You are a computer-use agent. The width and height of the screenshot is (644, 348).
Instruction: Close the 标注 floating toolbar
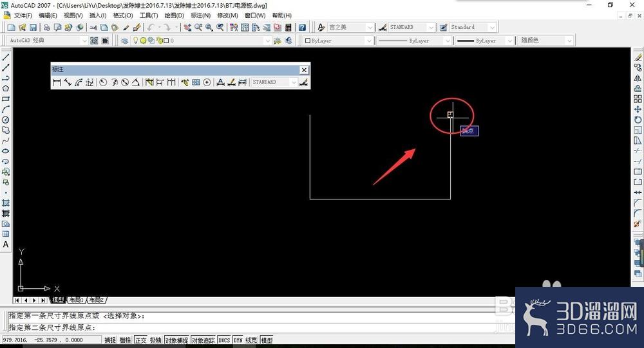click(x=304, y=69)
